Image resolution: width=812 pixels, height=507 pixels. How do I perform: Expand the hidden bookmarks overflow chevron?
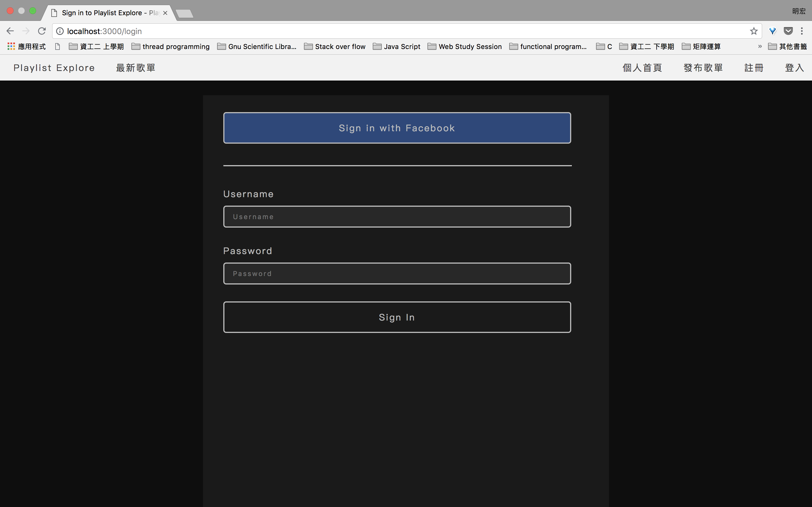point(760,46)
